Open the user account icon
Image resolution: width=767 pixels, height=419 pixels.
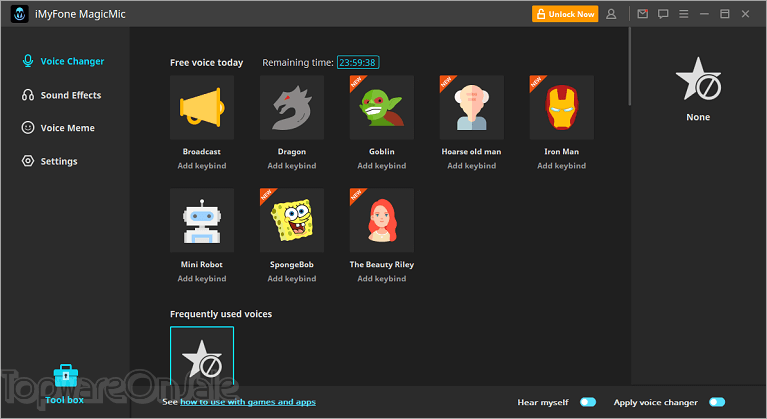[x=611, y=14]
